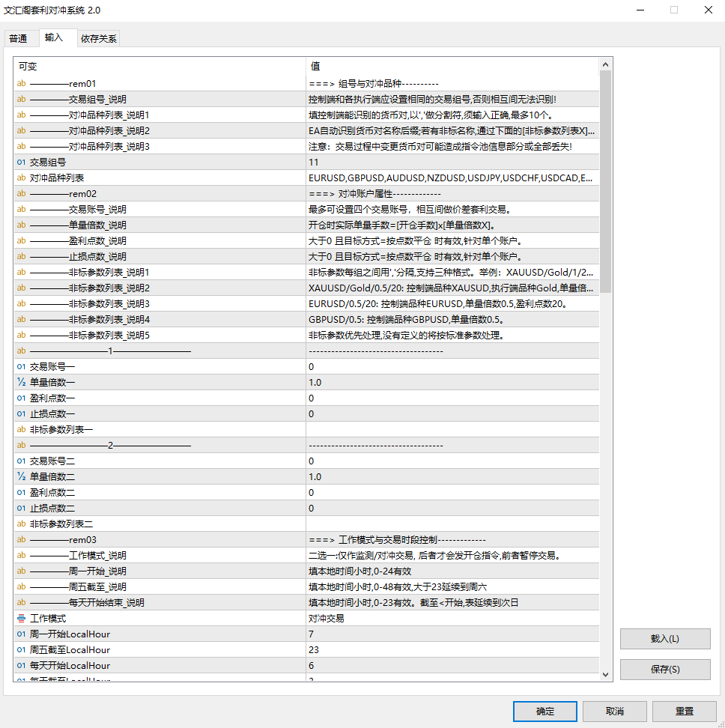
Task: Click the 重置 button
Action: [x=684, y=711]
